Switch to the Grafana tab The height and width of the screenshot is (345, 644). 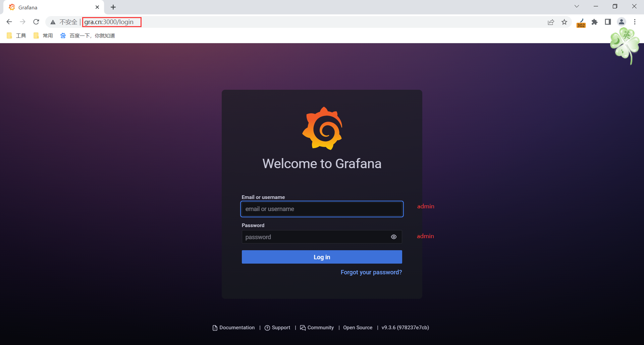pyautogui.click(x=54, y=7)
